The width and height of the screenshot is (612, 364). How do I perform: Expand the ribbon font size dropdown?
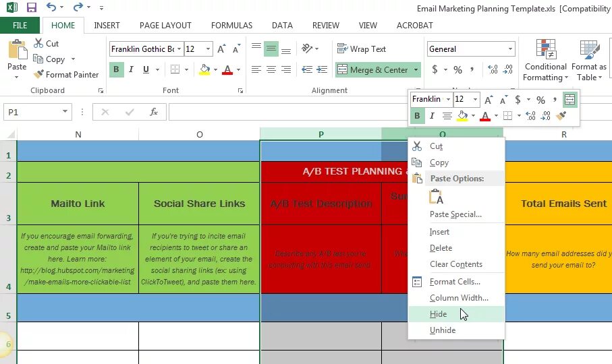pyautogui.click(x=208, y=49)
